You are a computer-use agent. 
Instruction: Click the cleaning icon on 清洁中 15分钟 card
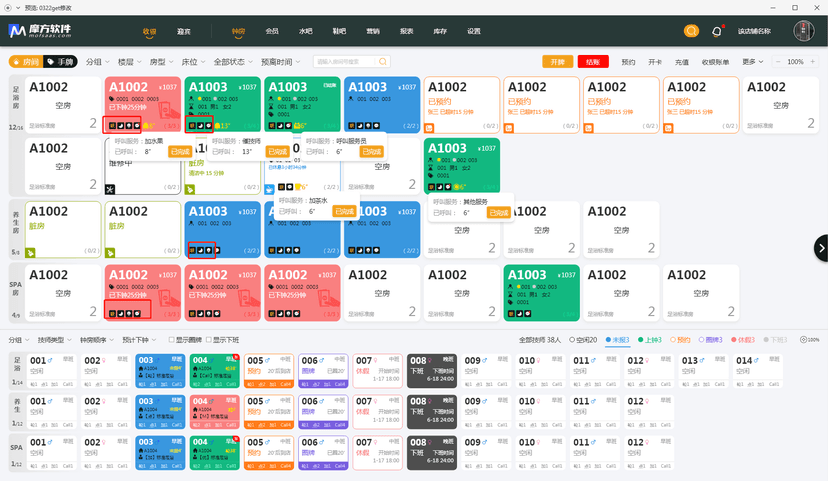pyautogui.click(x=190, y=189)
